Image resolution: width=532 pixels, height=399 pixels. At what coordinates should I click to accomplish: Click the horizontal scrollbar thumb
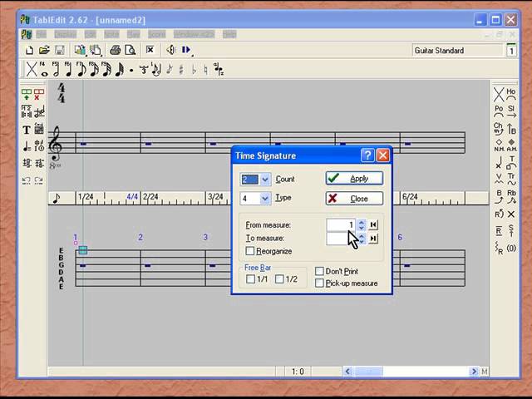pyautogui.click(x=368, y=372)
